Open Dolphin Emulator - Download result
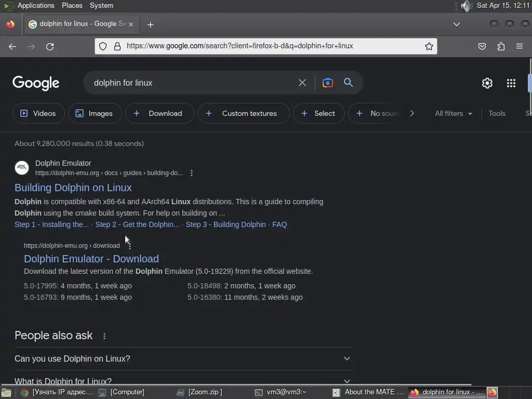Screen dimensions: 532x399 [91, 259]
